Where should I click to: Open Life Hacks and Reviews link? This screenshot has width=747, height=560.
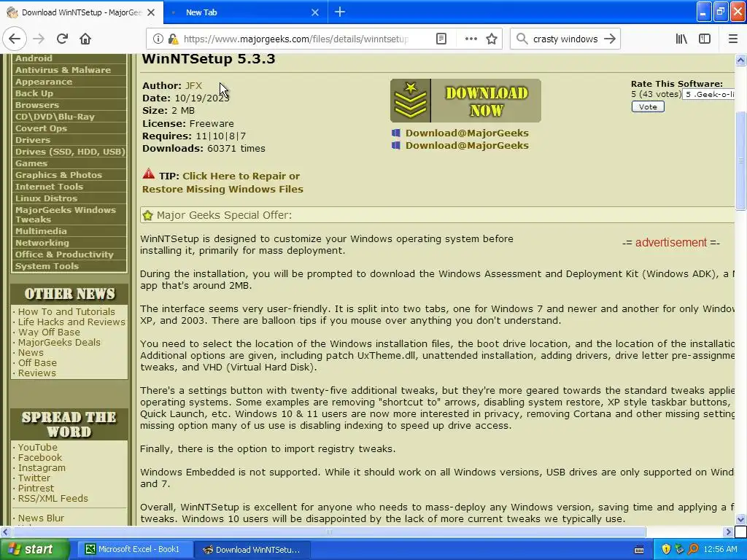click(x=71, y=322)
